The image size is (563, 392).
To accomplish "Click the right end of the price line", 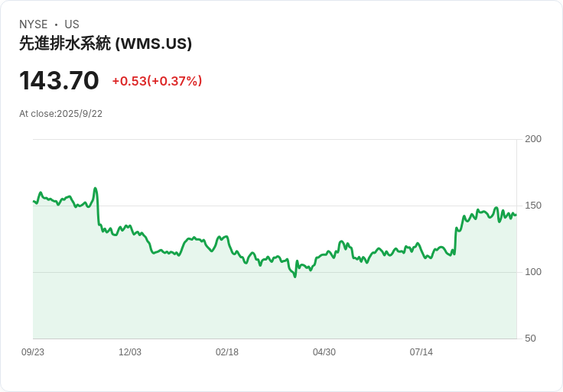I will [516, 215].
